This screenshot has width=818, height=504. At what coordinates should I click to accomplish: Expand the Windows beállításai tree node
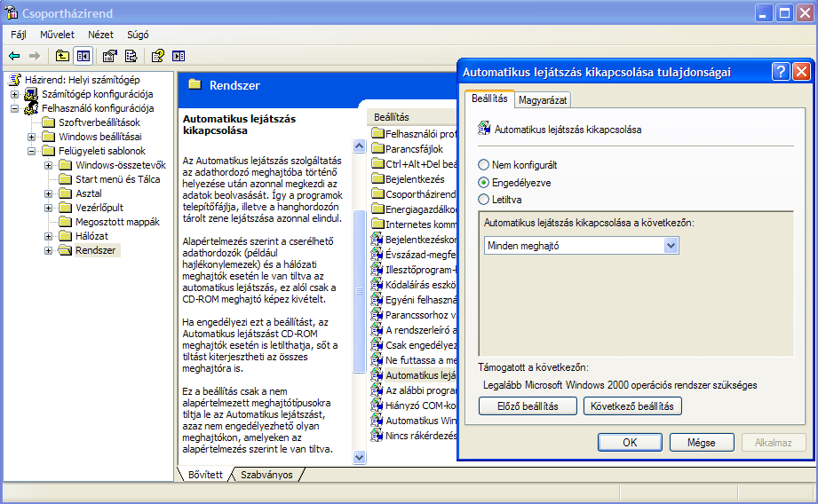[32, 137]
